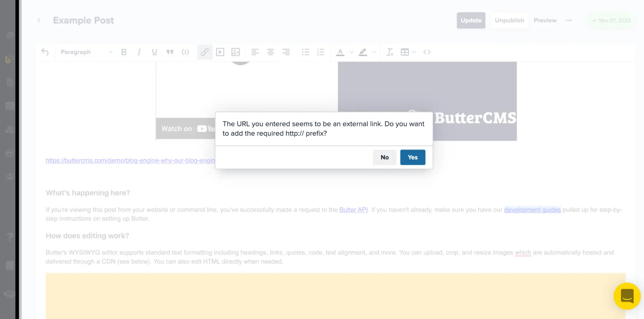Align text left
This screenshot has height=319, width=644.
(x=255, y=52)
